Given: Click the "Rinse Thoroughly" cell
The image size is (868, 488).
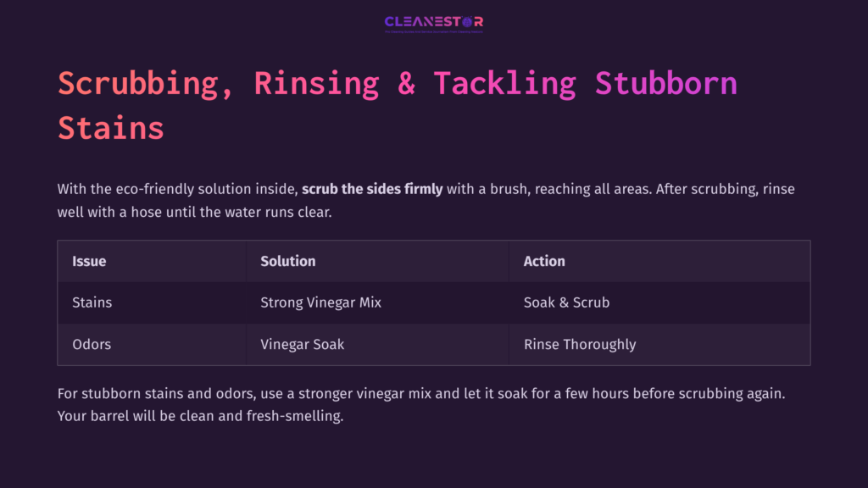Looking at the screenshot, I should 580,344.
